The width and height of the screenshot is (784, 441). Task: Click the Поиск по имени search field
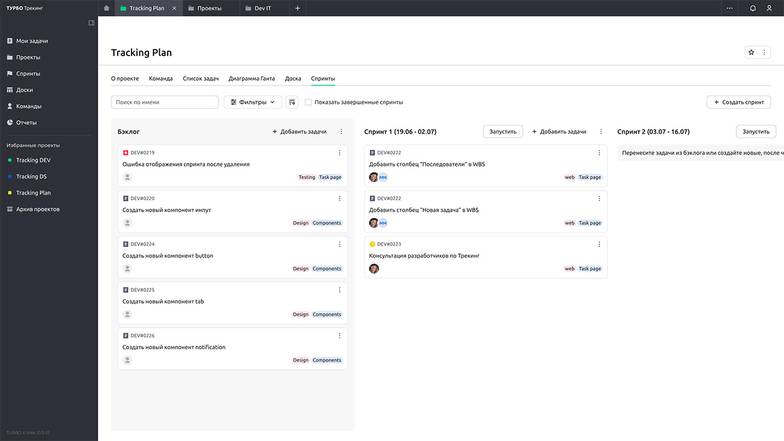164,102
